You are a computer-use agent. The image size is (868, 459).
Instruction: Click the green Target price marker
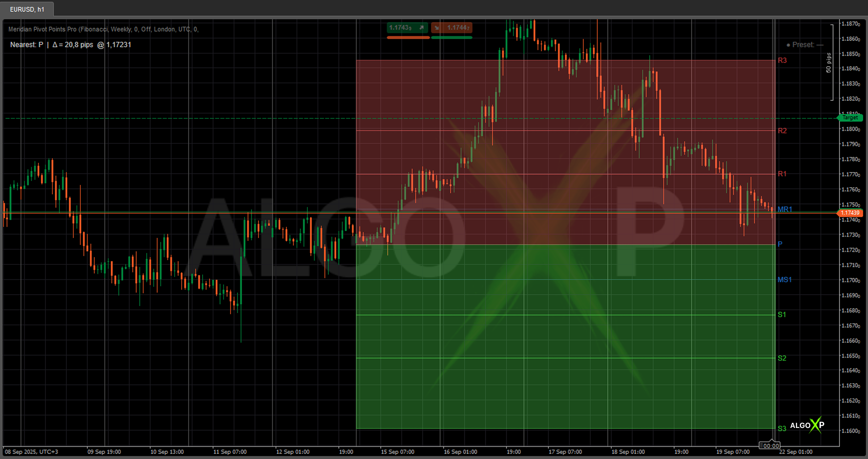point(850,118)
